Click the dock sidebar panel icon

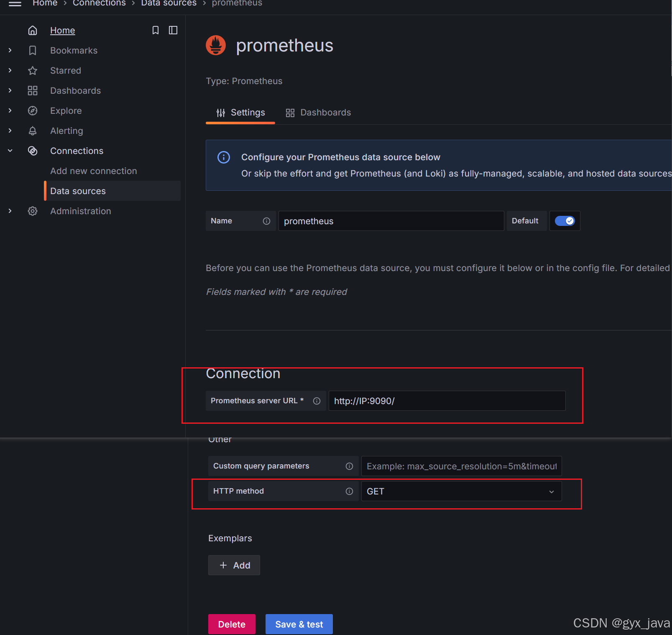pos(173,30)
